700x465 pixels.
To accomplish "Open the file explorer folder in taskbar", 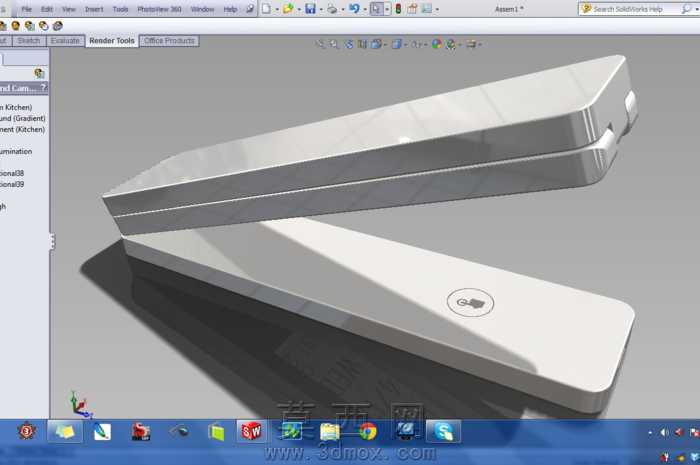I will (329, 432).
